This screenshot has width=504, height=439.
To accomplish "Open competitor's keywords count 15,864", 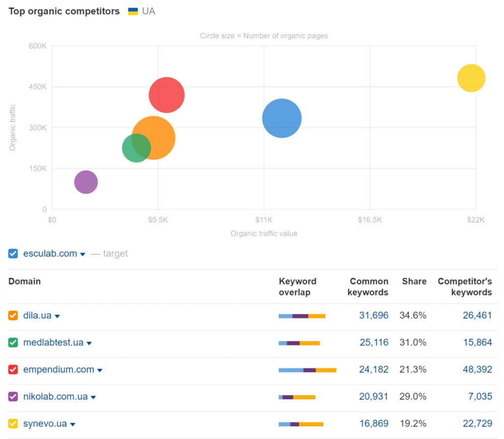I will tap(478, 342).
